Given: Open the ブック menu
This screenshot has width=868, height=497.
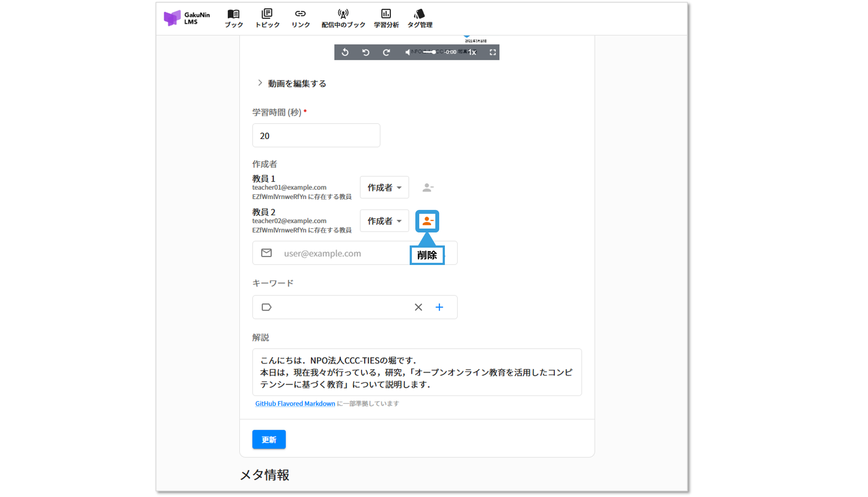Looking at the screenshot, I should pos(233,19).
